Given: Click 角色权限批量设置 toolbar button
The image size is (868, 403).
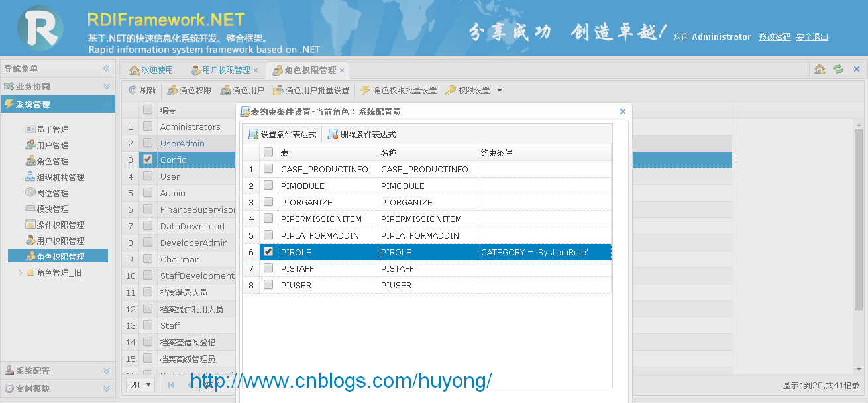Looking at the screenshot, I should tap(399, 90).
